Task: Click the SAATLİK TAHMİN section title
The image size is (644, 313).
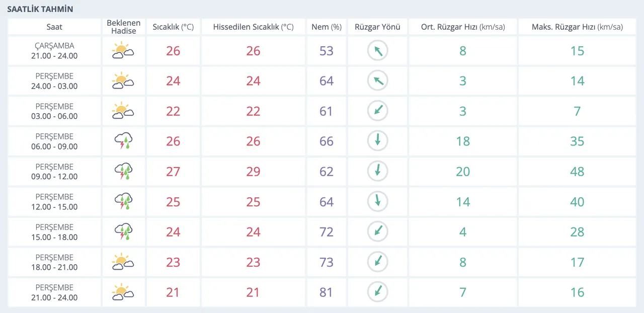Action: 40,10
